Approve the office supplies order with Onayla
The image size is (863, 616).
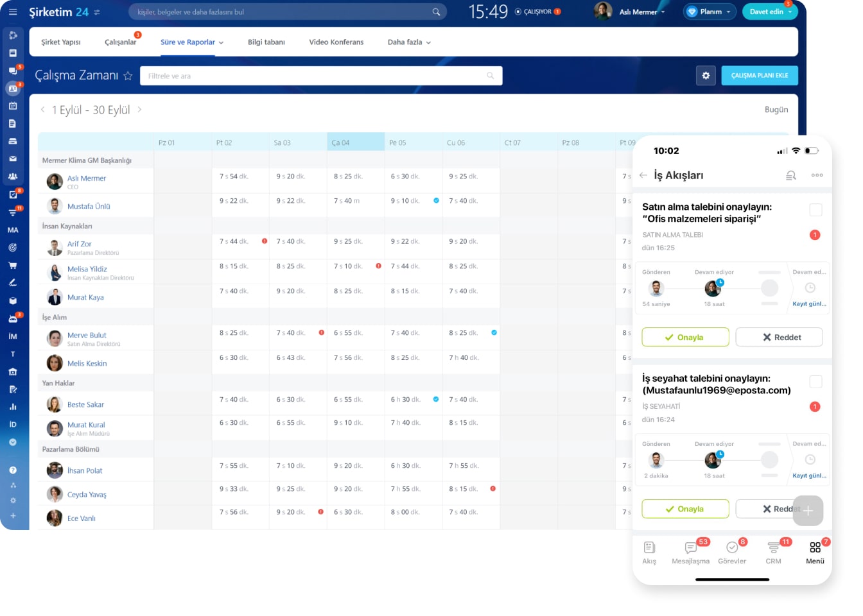(684, 336)
